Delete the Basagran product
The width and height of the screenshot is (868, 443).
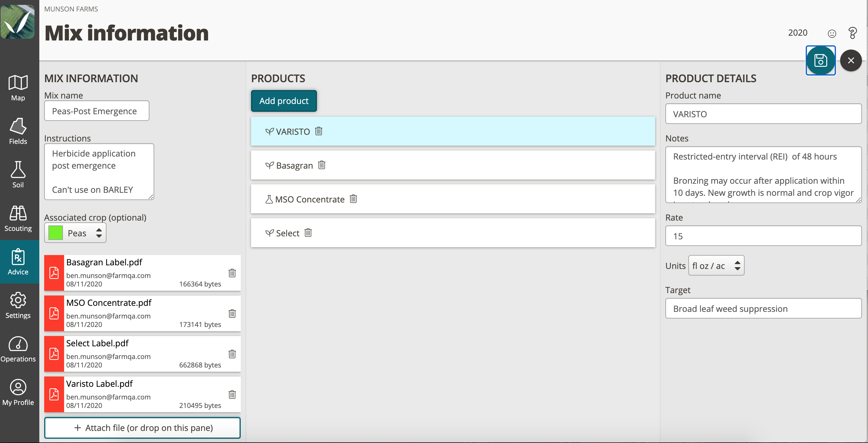point(322,165)
